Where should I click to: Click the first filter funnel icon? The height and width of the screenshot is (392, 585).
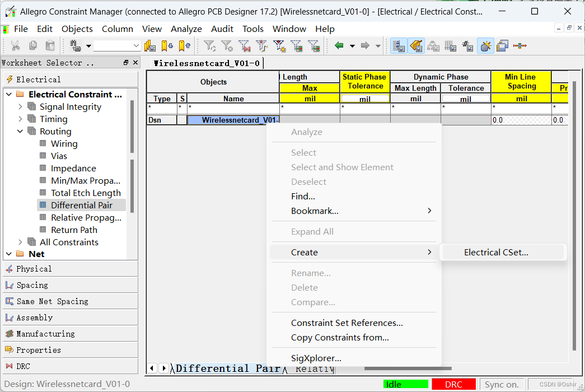[209, 46]
